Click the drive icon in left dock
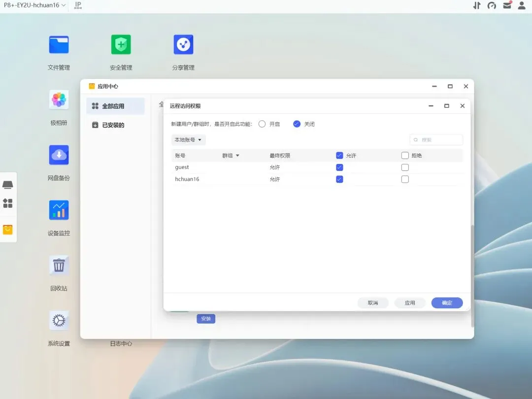Viewport: 532px width, 399px height. 7,185
